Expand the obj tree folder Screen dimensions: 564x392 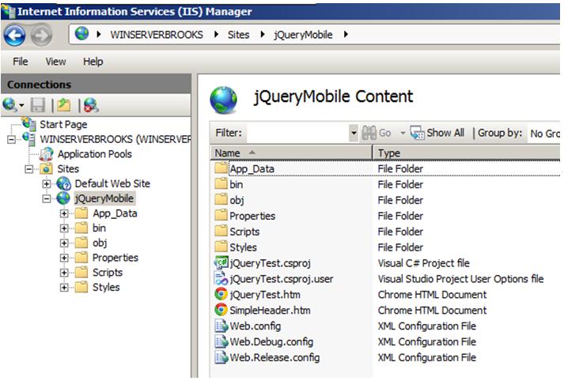pos(64,243)
